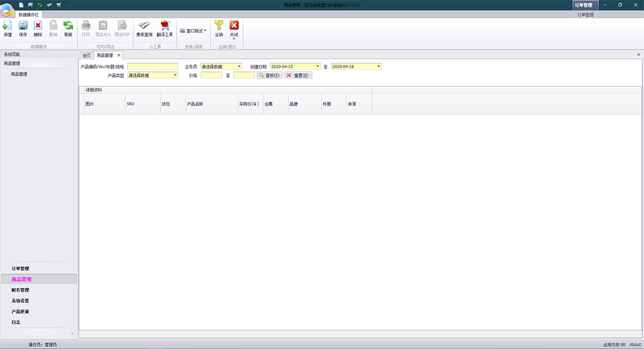Click the 占用内存:0K status entry
This screenshot has width=644, height=349.
[x=614, y=345]
